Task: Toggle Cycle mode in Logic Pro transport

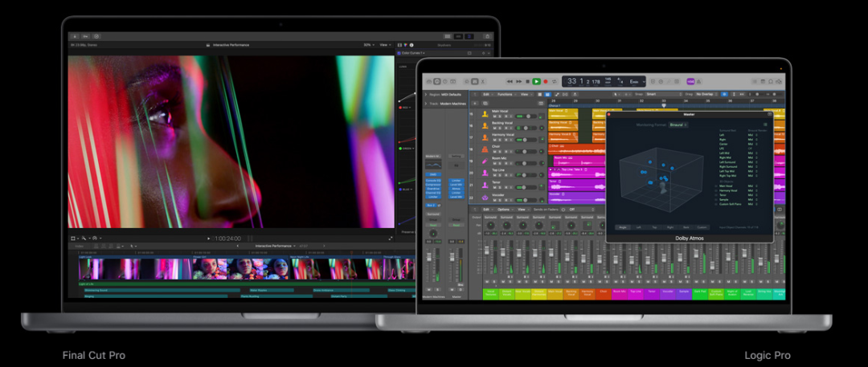Action: [x=554, y=81]
